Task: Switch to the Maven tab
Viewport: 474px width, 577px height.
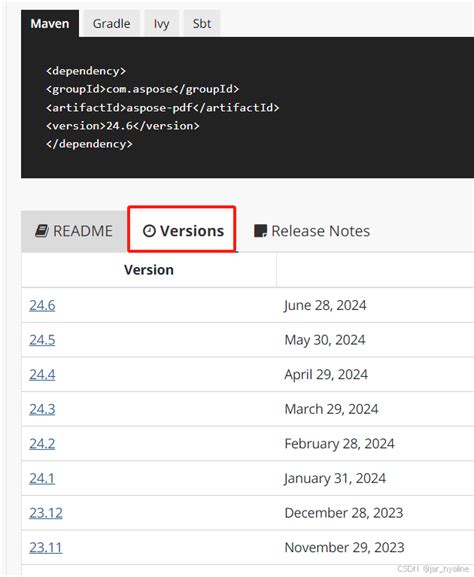Action: 50,24
